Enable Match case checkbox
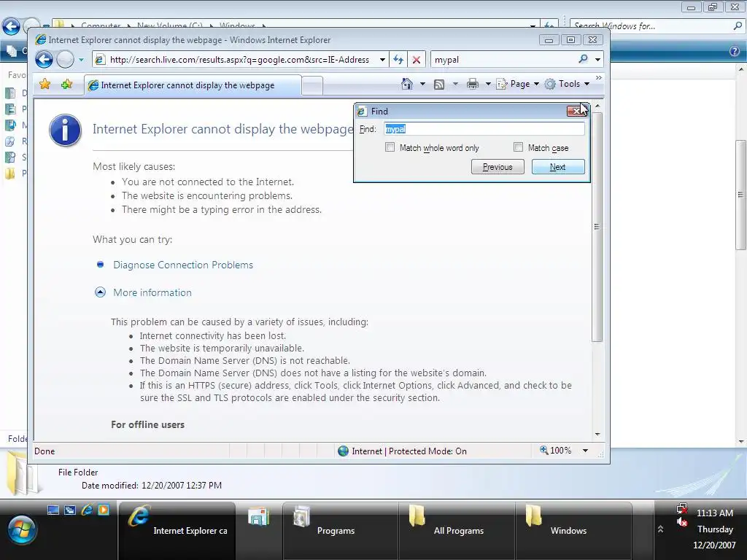747x560 pixels. (x=519, y=147)
